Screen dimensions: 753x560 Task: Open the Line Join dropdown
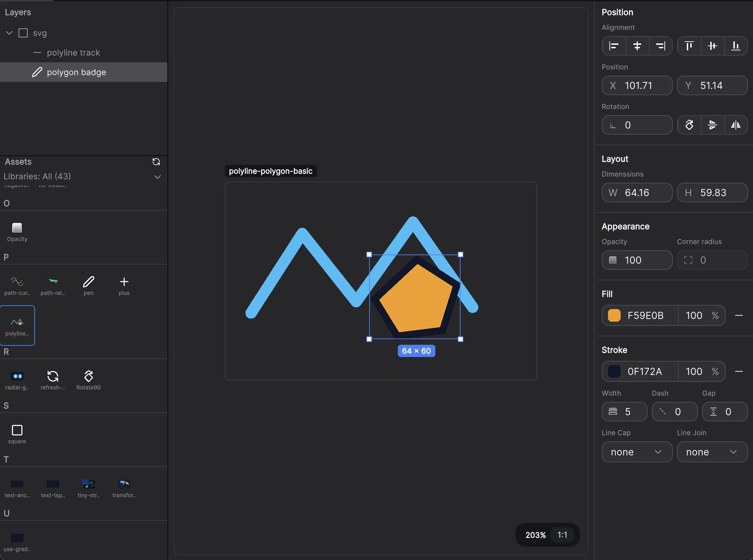tap(712, 452)
